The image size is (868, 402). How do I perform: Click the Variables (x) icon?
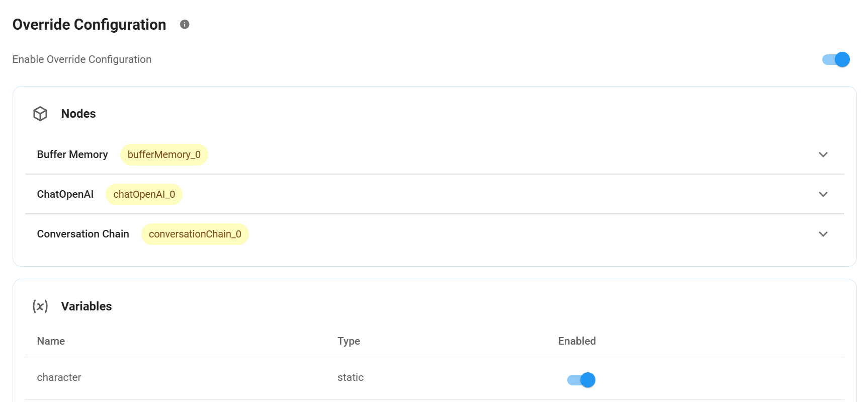click(40, 306)
